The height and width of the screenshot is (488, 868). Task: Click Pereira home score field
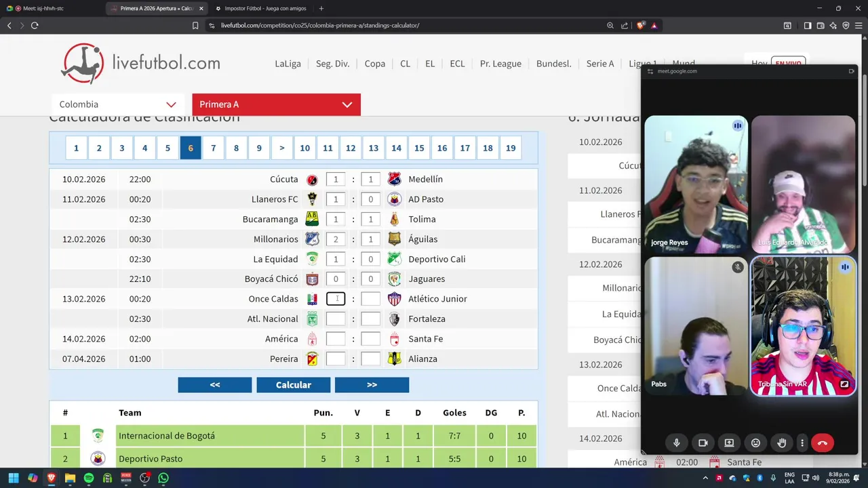(x=336, y=359)
